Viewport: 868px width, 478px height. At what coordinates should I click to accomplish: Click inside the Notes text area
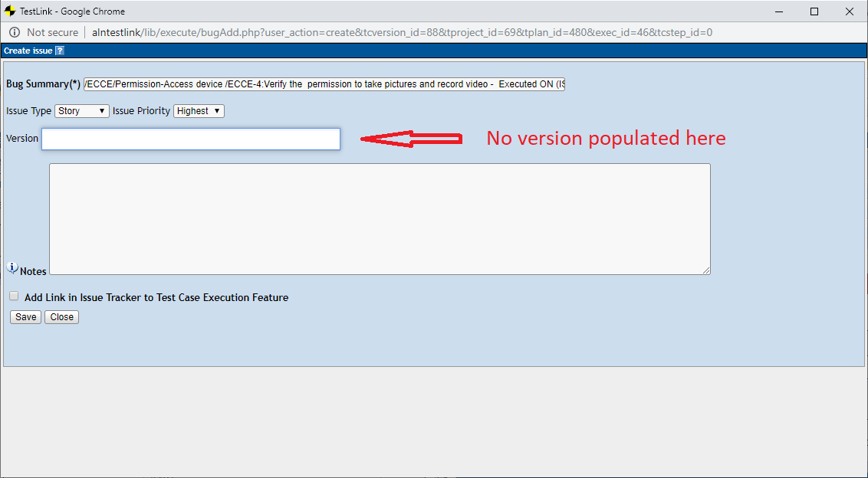pyautogui.click(x=380, y=218)
